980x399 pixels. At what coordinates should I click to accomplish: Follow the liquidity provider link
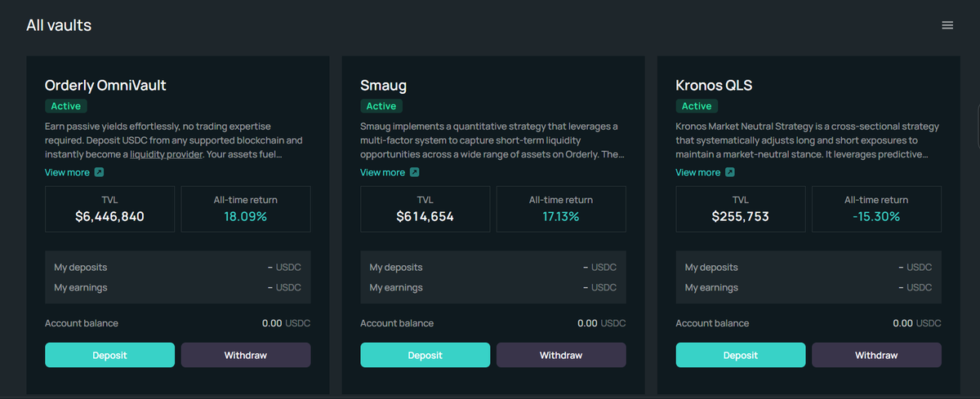tap(166, 153)
